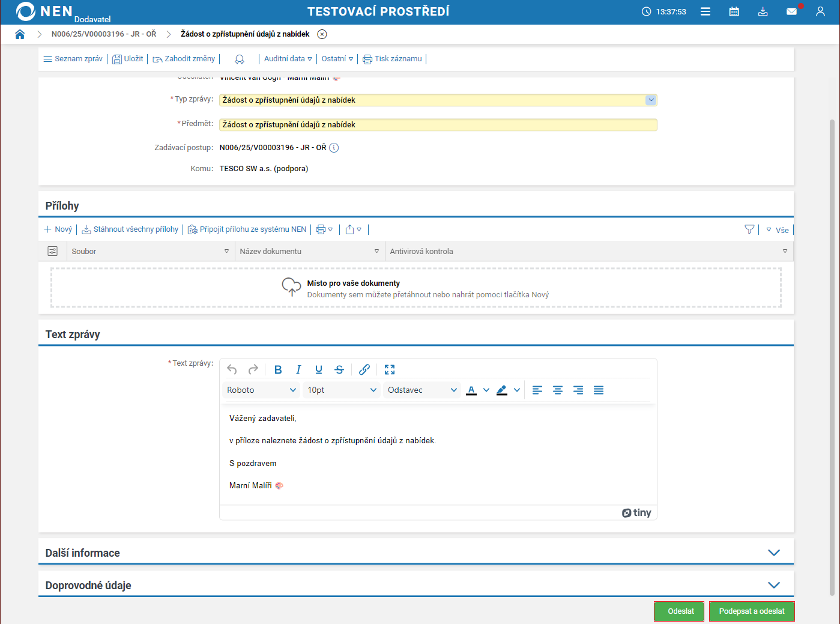Viewport: 840px width, 624px height.
Task: Open the text color picker arrow
Action: [x=486, y=390]
